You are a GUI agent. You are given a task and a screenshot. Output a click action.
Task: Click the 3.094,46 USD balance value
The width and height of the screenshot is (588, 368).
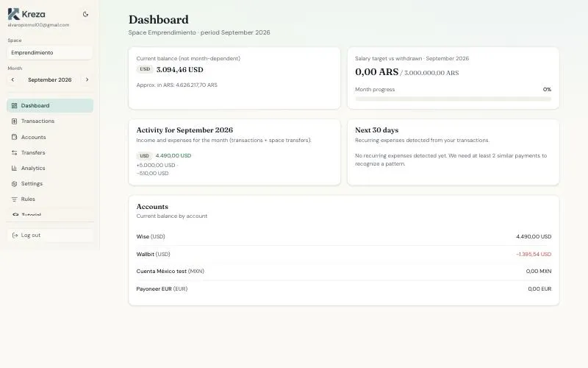[179, 69]
